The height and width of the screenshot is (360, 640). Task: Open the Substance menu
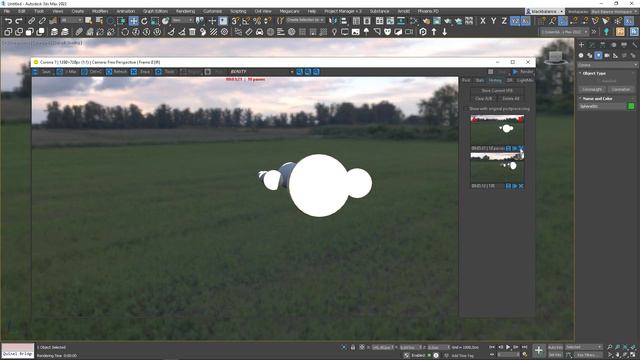point(379,11)
